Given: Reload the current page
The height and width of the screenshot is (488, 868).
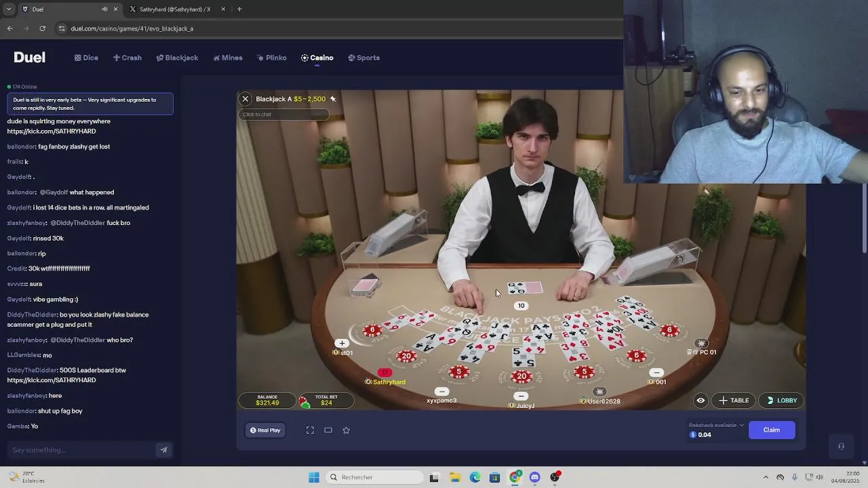Looking at the screenshot, I should coord(43,28).
